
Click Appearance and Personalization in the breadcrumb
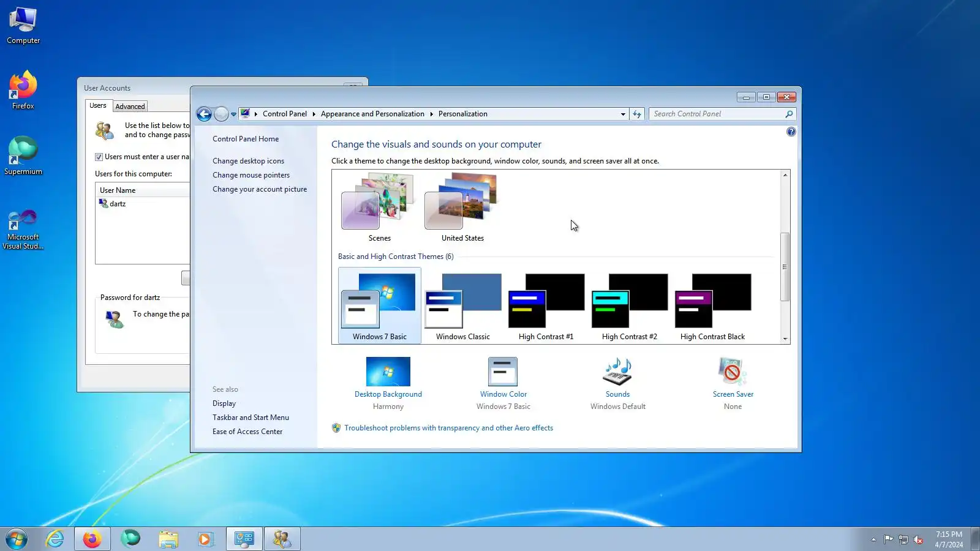coord(372,114)
